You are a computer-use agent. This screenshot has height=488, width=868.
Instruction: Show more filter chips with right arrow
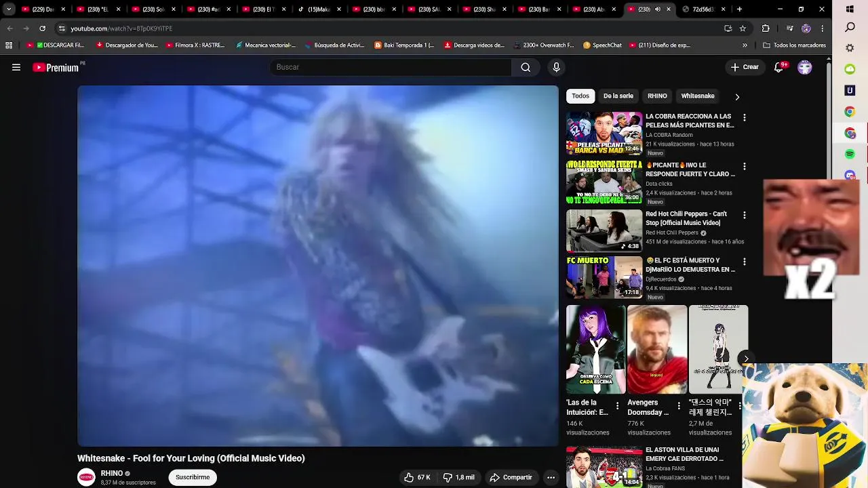(737, 96)
